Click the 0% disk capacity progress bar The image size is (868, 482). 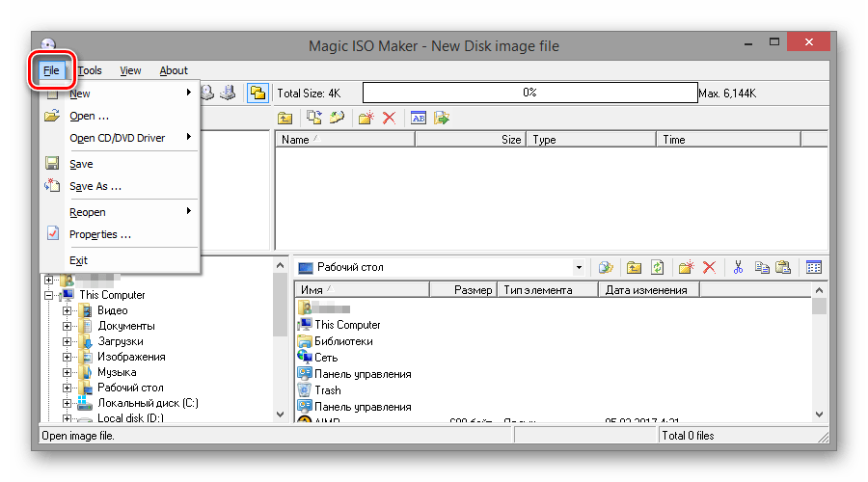pyautogui.click(x=529, y=93)
